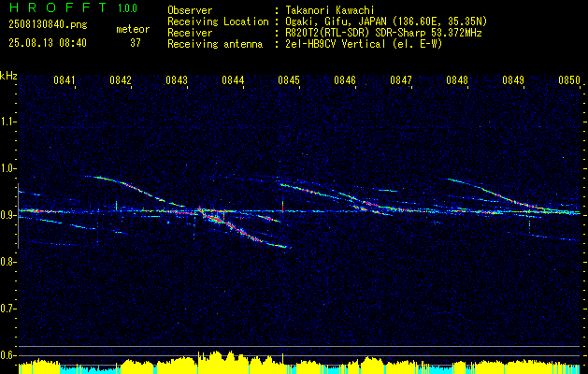Click the 0848 time marker
Screen dimensions: 588x374
tap(457, 80)
